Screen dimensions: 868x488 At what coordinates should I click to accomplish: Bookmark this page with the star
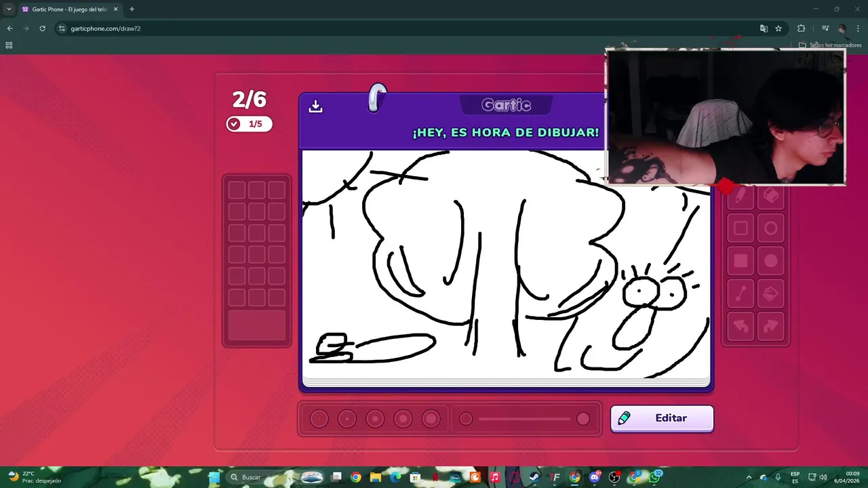778,28
